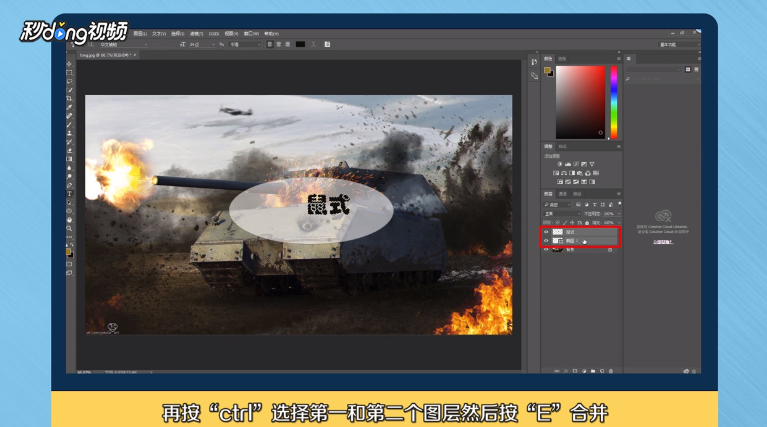
Task: Select the Dodge tool
Action: click(69, 177)
